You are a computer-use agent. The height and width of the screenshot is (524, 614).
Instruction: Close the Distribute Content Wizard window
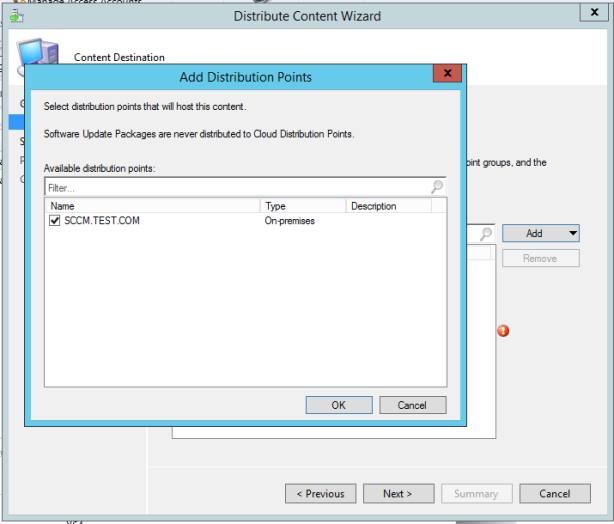point(594,12)
